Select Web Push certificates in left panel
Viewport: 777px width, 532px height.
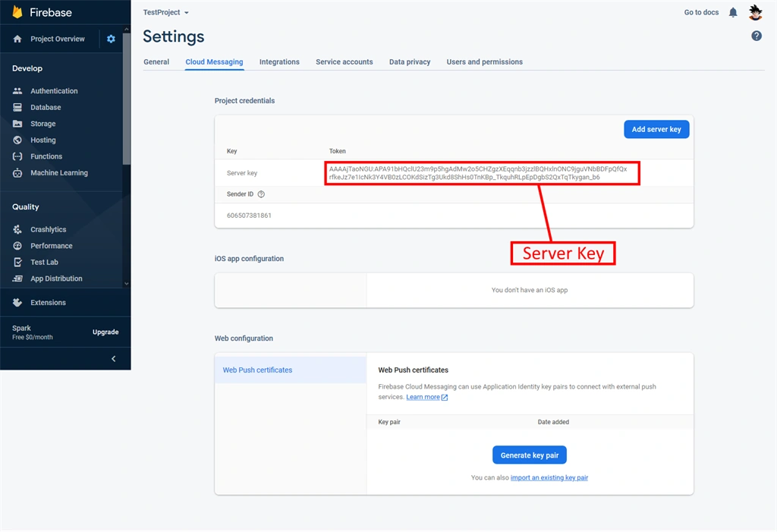coord(291,370)
